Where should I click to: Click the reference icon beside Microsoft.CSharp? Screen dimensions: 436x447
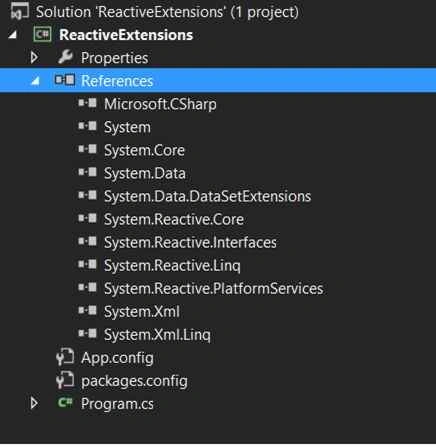point(87,103)
